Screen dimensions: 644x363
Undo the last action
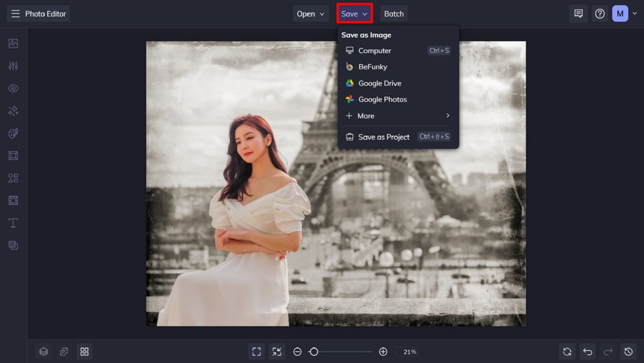(x=588, y=351)
